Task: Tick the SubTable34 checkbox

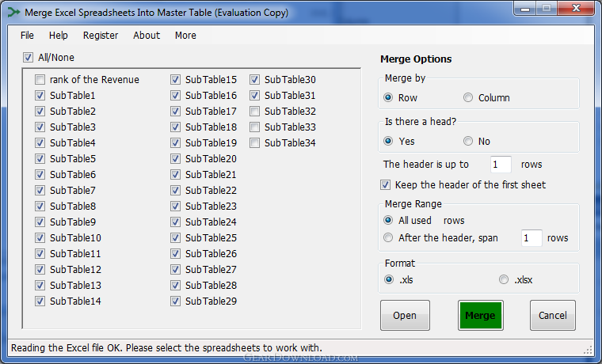Action: coord(254,143)
